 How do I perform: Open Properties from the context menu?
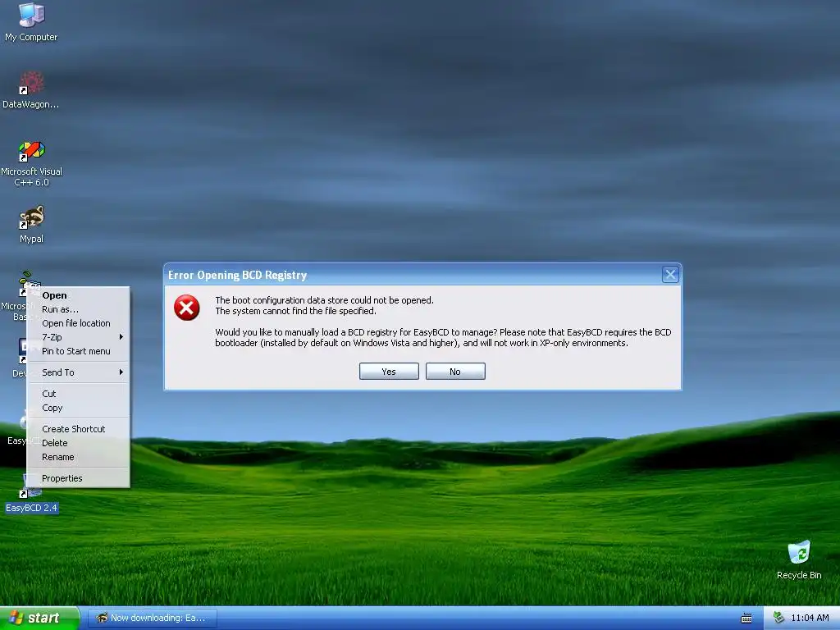(x=78, y=478)
